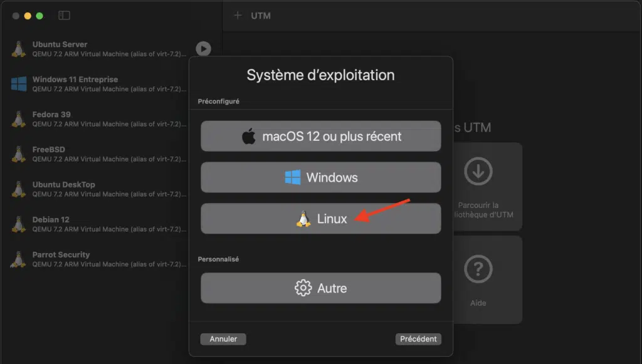Click the plus icon to add VM
This screenshot has height=364, width=642.
point(238,16)
